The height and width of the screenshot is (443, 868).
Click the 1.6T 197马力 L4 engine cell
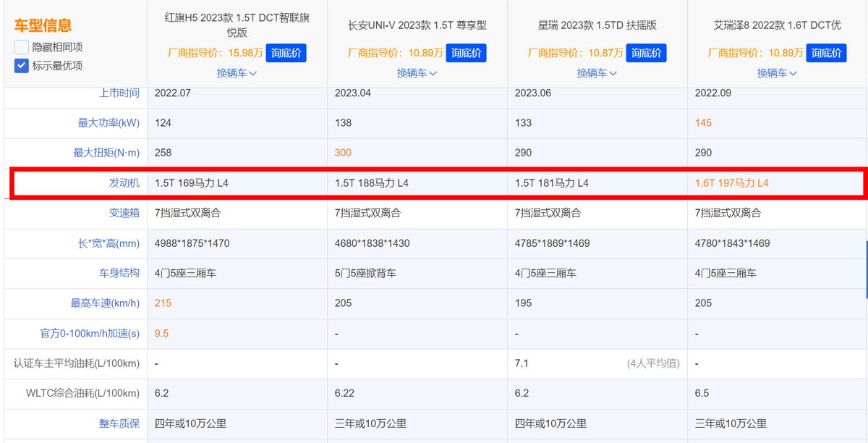(731, 183)
